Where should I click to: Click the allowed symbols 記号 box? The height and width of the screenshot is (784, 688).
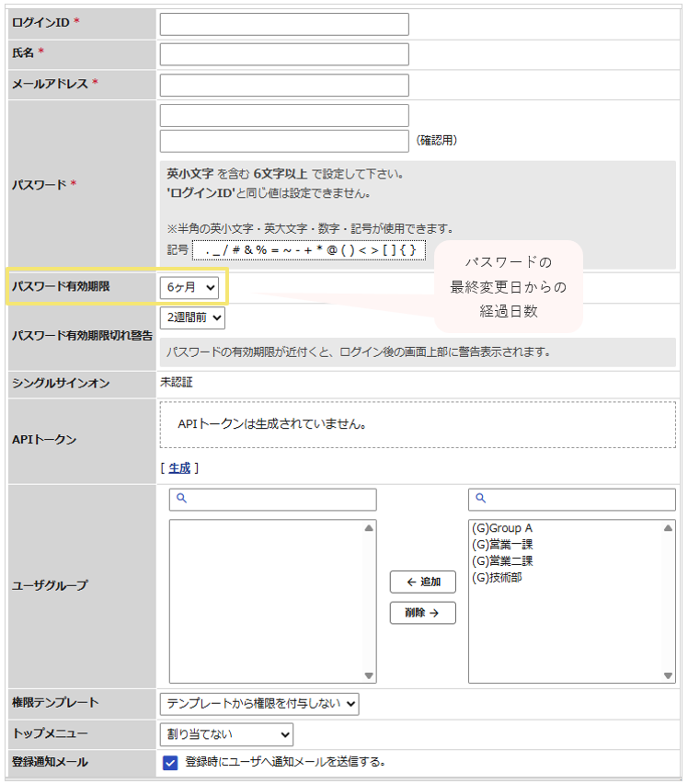click(x=309, y=250)
